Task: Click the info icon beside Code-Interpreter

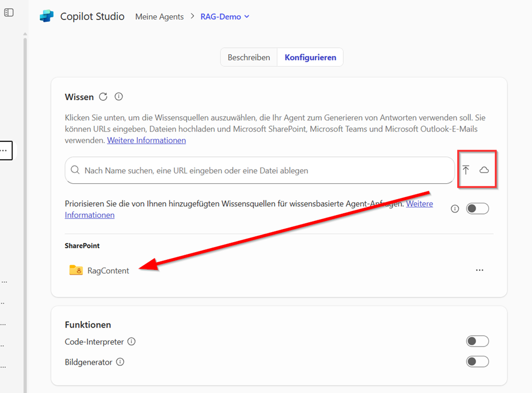Action: click(x=131, y=341)
